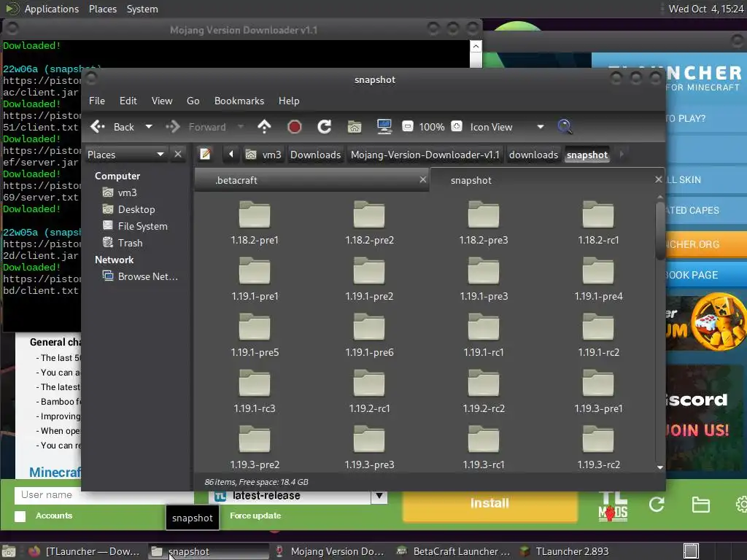The width and height of the screenshot is (747, 560).
Task: Jump to downloads path bar segment
Action: click(x=533, y=155)
